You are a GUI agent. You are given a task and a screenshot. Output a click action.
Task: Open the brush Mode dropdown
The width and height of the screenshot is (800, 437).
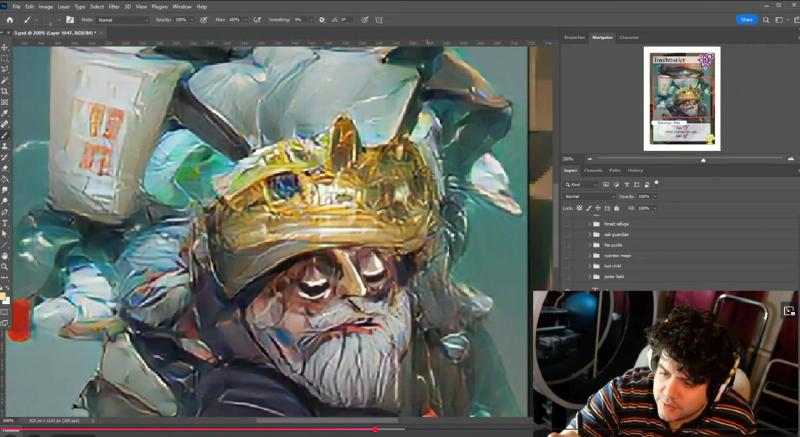click(x=122, y=19)
